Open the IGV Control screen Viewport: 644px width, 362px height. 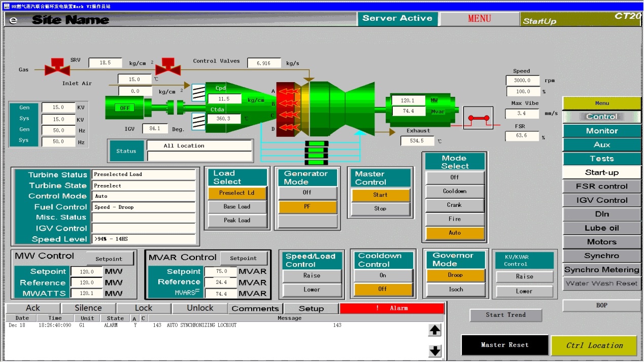pyautogui.click(x=601, y=200)
